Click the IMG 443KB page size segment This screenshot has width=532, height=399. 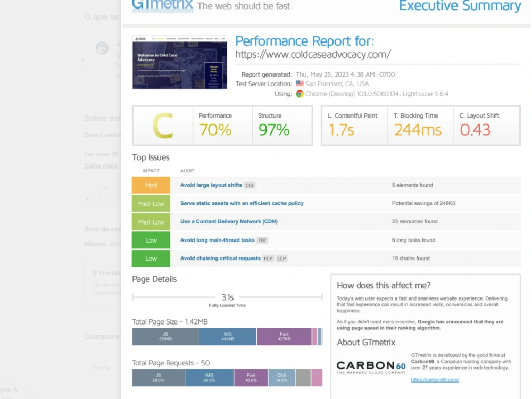[228, 337]
